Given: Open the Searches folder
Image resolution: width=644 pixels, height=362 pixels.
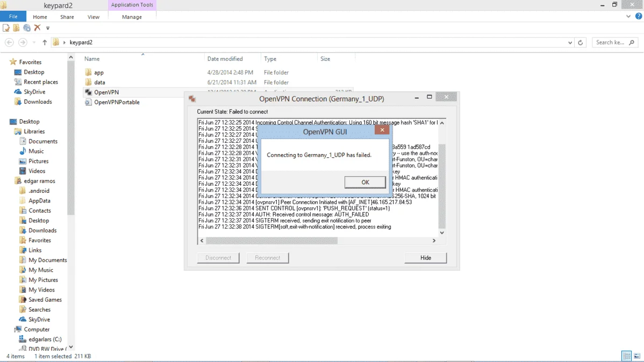Looking at the screenshot, I should 39,309.
